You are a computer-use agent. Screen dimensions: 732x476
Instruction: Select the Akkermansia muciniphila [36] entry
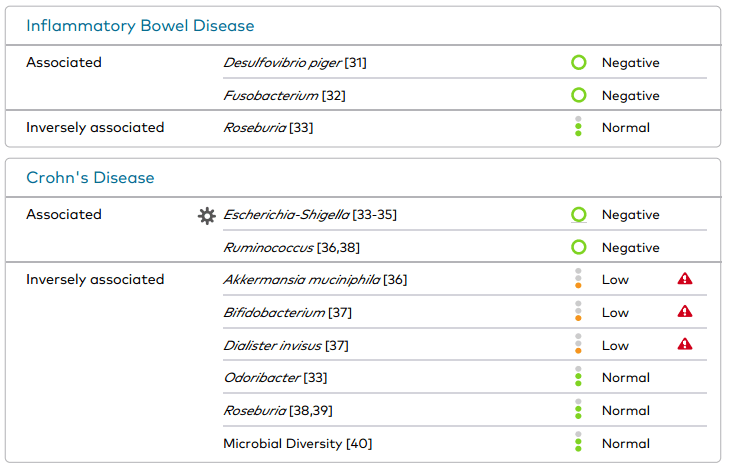[315, 280]
